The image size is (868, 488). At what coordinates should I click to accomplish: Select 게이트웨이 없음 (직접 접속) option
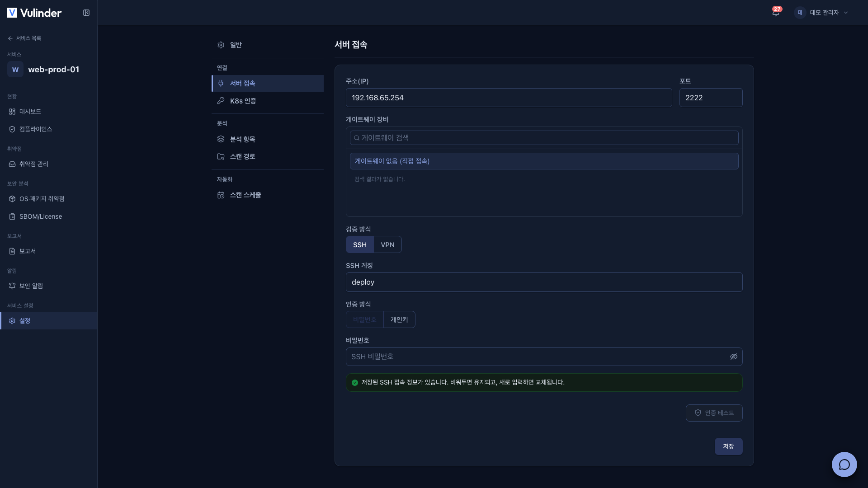tap(544, 161)
